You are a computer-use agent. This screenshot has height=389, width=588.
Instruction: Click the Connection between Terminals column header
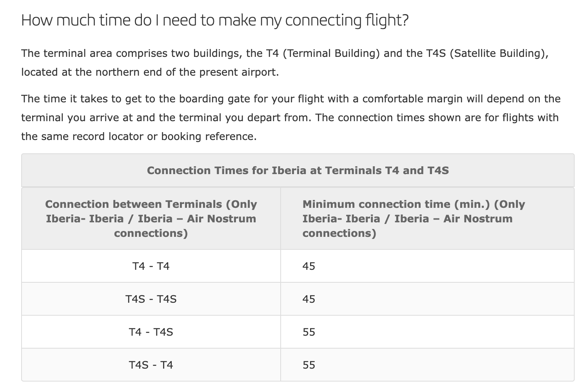151,218
